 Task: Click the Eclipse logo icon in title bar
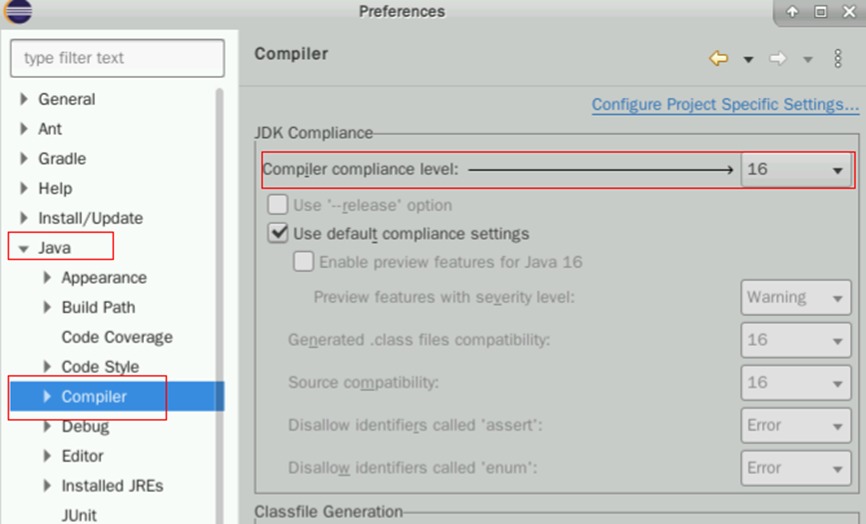point(18,11)
